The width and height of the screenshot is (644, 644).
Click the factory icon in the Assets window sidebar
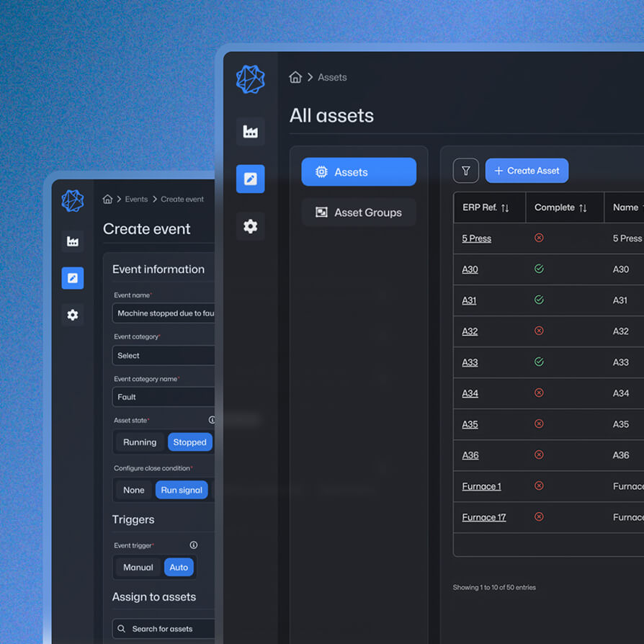point(250,132)
